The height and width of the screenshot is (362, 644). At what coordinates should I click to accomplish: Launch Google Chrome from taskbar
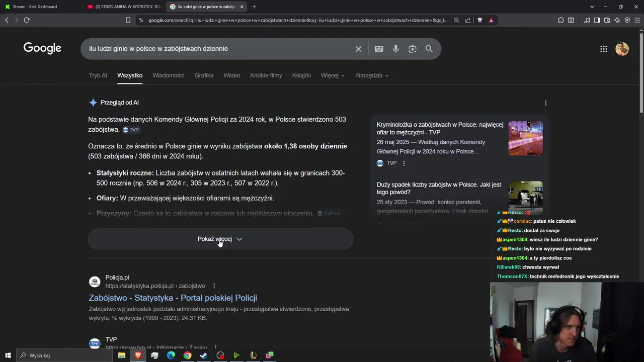(187, 355)
